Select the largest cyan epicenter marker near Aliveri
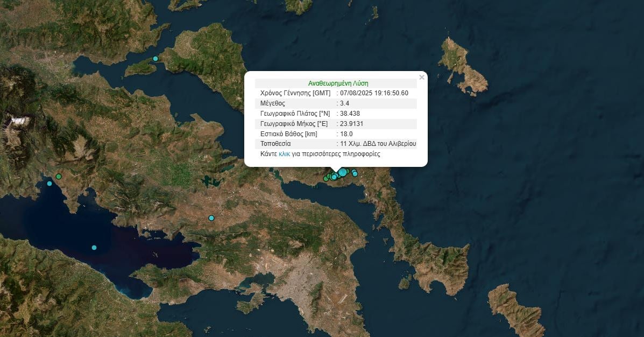Image resolution: width=644 pixels, height=337 pixels. click(x=343, y=172)
